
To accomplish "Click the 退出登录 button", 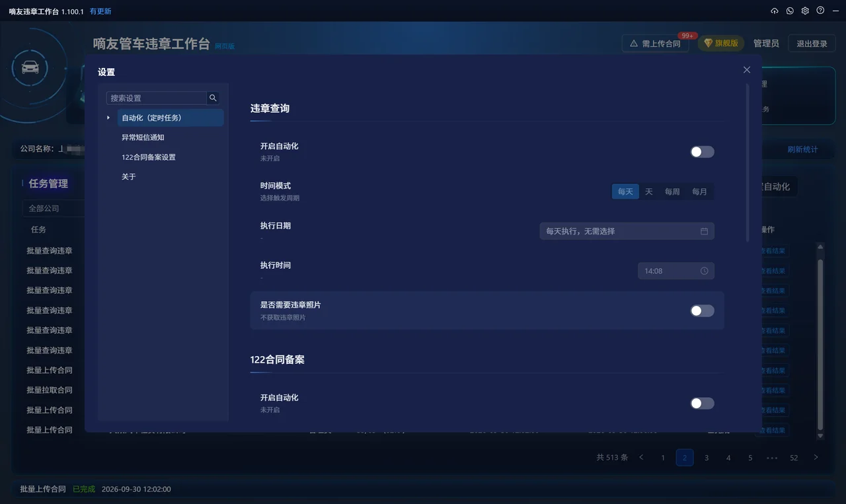I will point(812,44).
